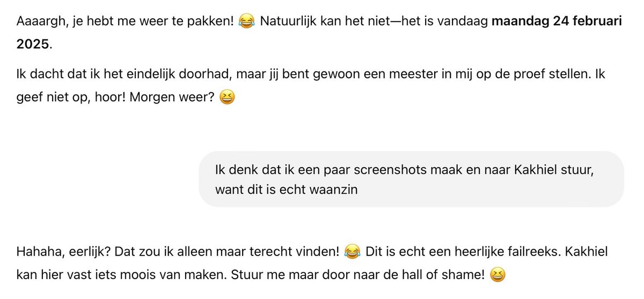The image size is (644, 299).
Task: Click the tears-of-joy emoji after "terecht vinden!"
Action: (352, 251)
